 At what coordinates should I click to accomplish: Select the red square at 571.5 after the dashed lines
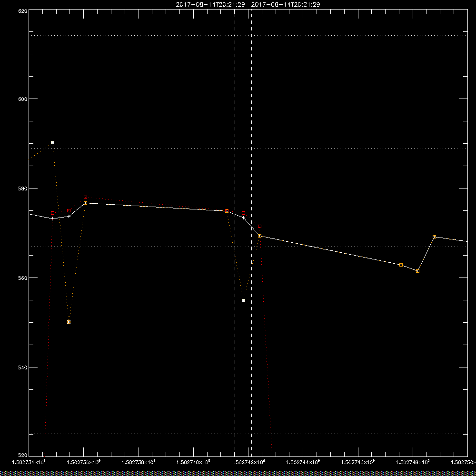coord(259,227)
